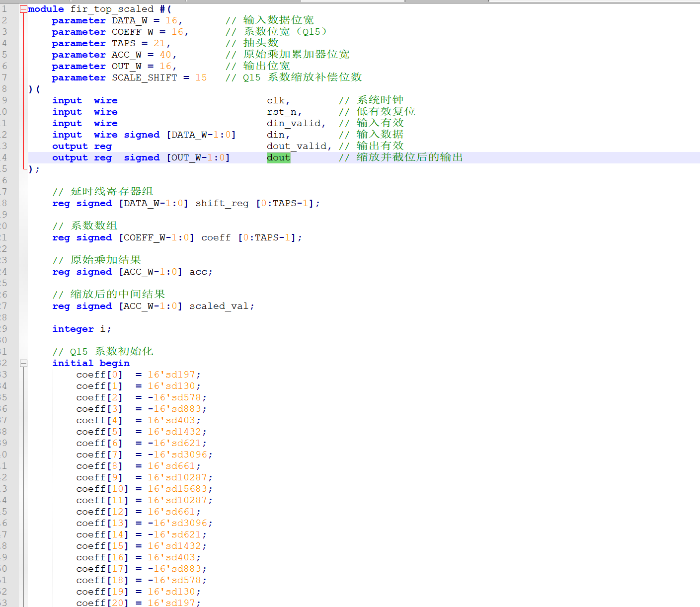Collapse the initial begin block fold marker
This screenshot has width=700, height=607.
23,363
